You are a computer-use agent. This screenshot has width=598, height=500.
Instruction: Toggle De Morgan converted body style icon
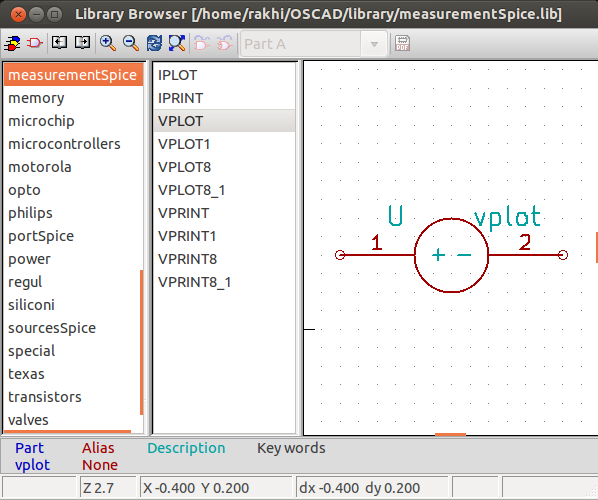[225, 43]
